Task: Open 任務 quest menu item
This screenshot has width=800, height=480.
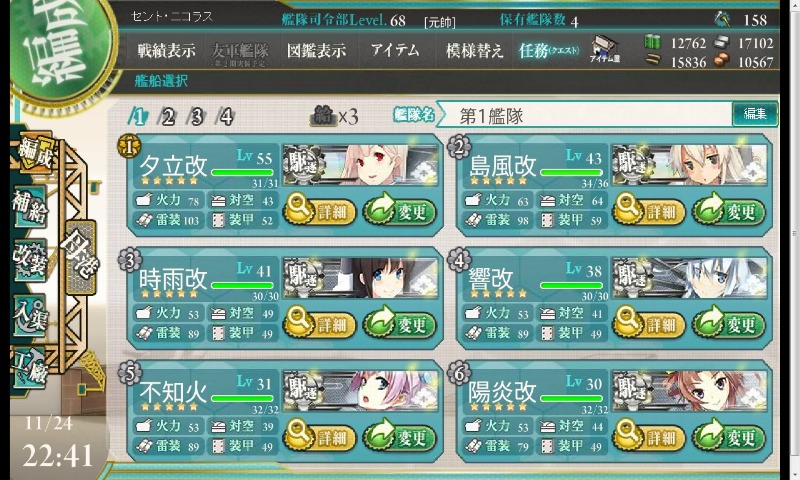Action: 549,50
